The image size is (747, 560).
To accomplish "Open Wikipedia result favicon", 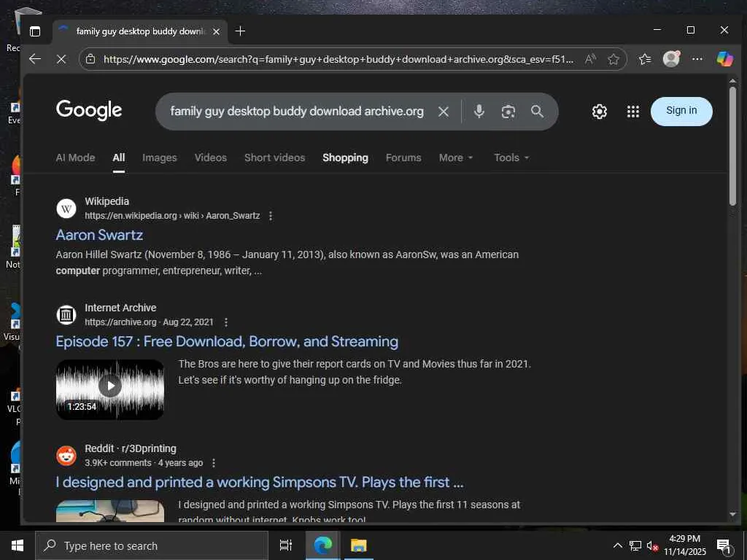I will tap(66, 209).
